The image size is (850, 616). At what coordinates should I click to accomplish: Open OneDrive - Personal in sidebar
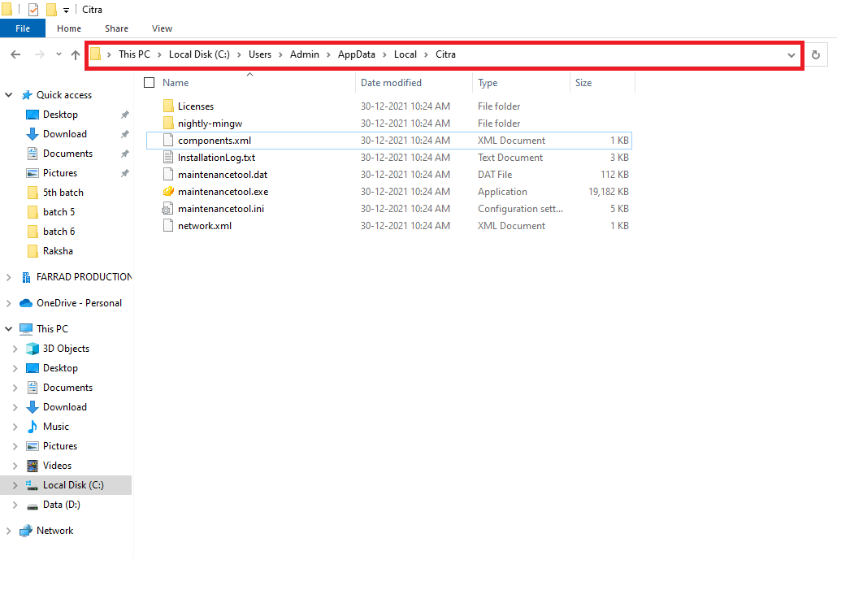click(x=78, y=303)
